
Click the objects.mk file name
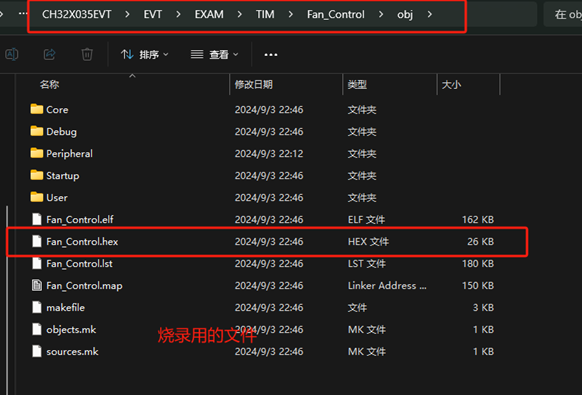coord(71,330)
